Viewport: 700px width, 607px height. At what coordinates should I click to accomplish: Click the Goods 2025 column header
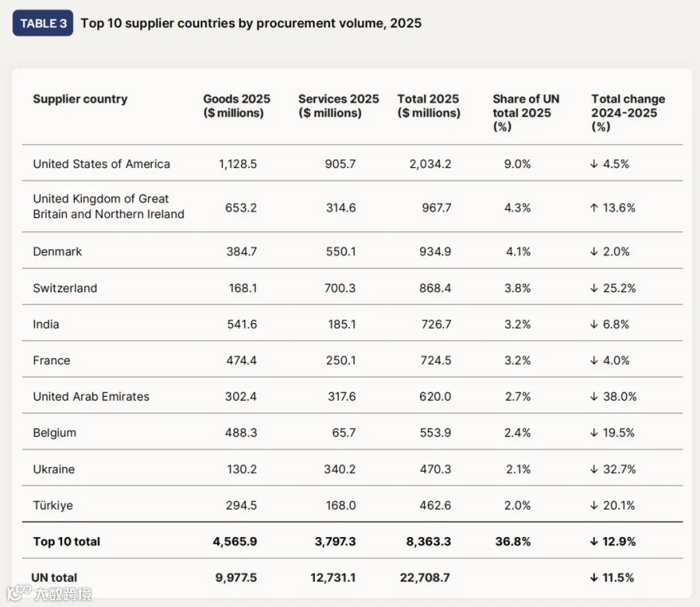point(236,106)
